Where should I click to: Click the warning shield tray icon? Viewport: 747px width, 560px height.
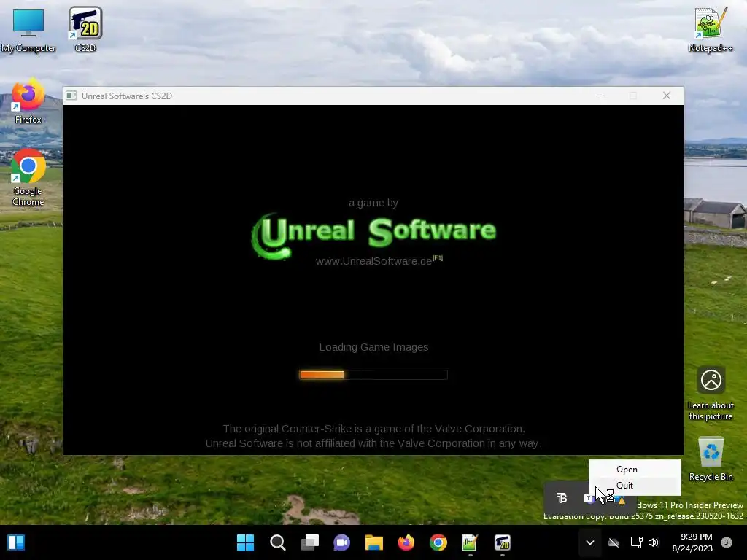[620, 500]
